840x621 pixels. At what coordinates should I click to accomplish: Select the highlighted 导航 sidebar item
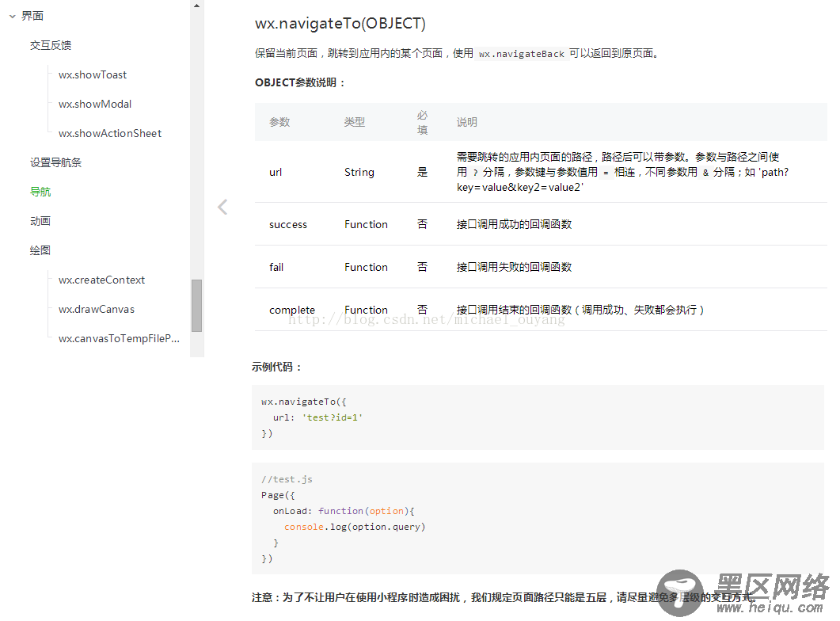(40, 192)
